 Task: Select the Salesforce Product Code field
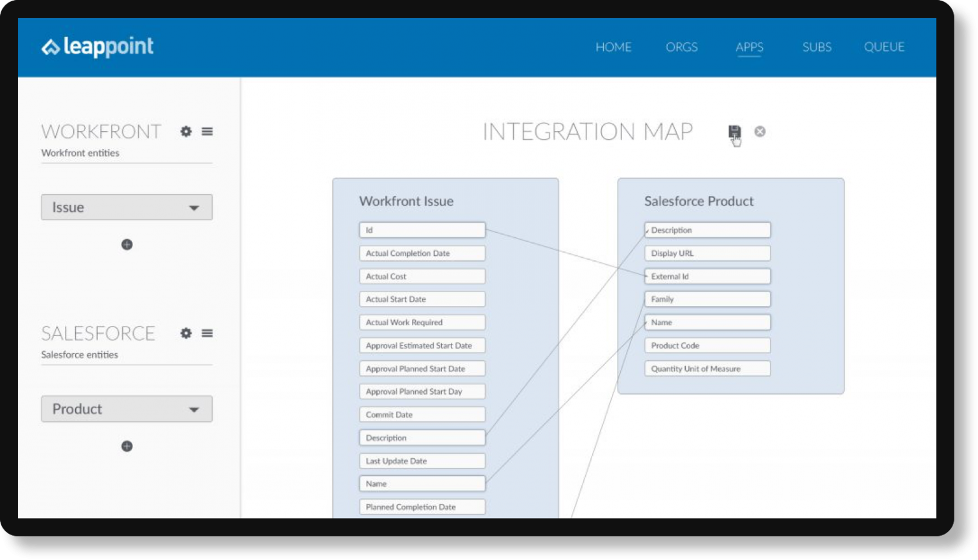tap(707, 346)
